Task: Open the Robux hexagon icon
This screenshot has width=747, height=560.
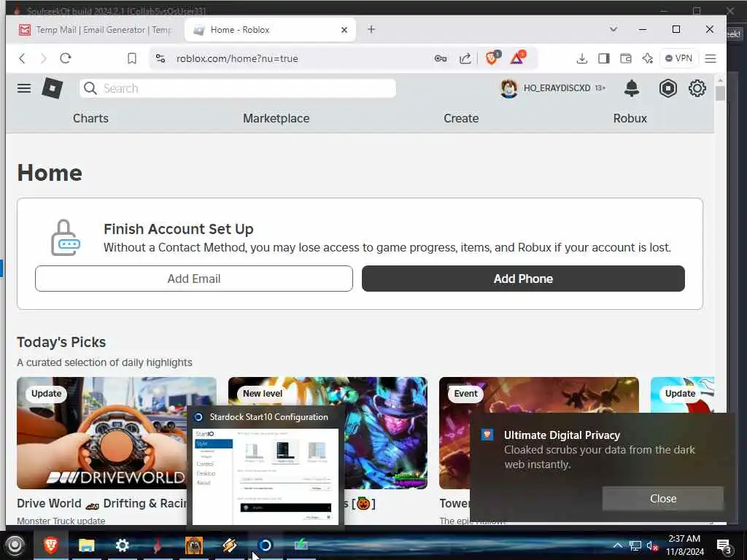Action: (x=668, y=88)
